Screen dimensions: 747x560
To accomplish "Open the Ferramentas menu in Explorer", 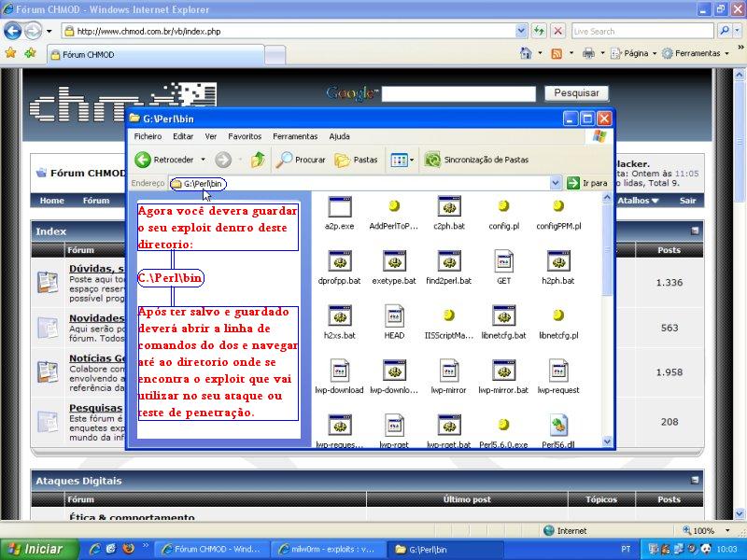I will [x=295, y=136].
